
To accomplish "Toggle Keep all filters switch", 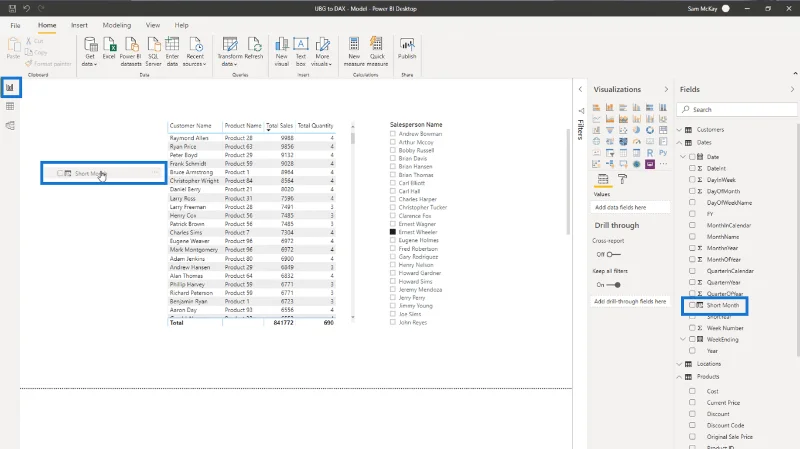I will 614,285.
